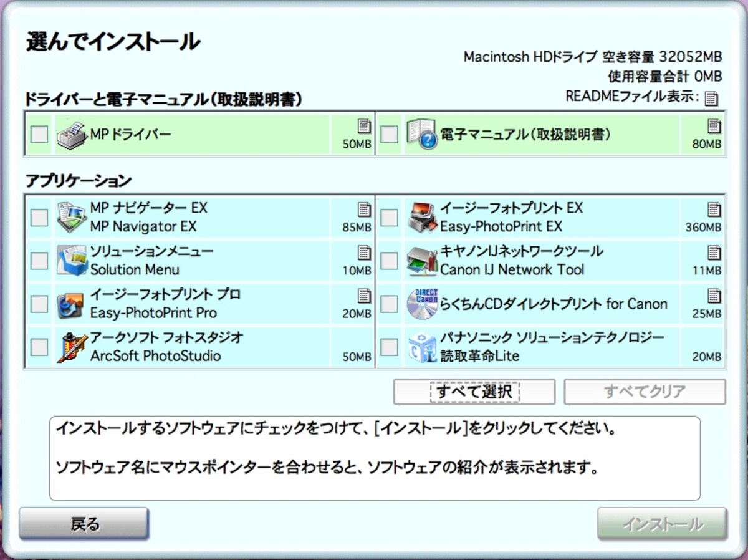Screen dimensions: 748x560
Task: Open README icon for Easy-PhotoPrint EX
Action: 714,209
